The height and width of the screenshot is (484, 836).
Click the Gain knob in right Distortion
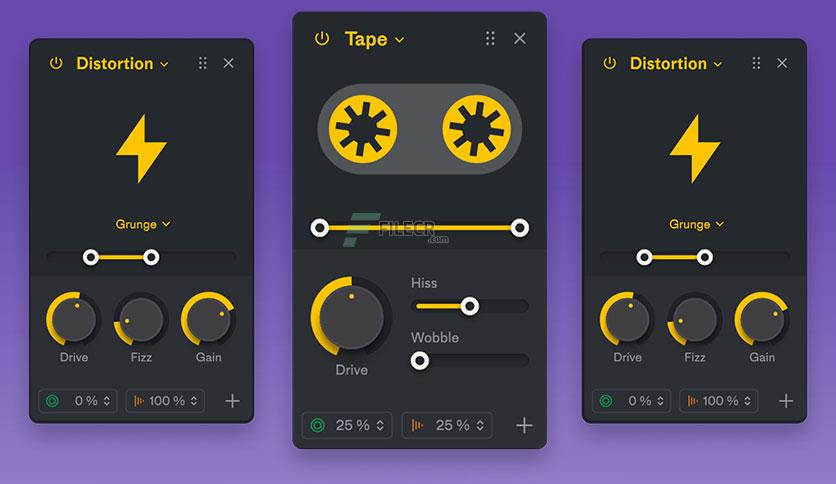click(762, 319)
